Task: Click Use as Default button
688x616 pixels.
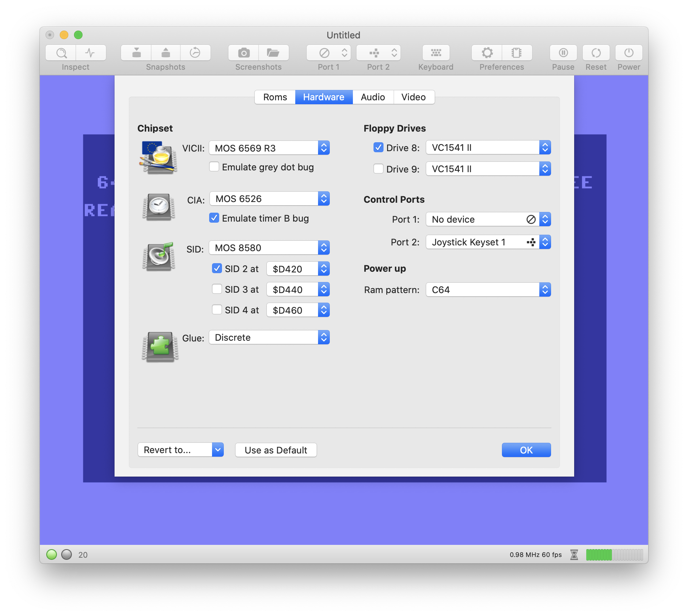Action: coord(276,450)
